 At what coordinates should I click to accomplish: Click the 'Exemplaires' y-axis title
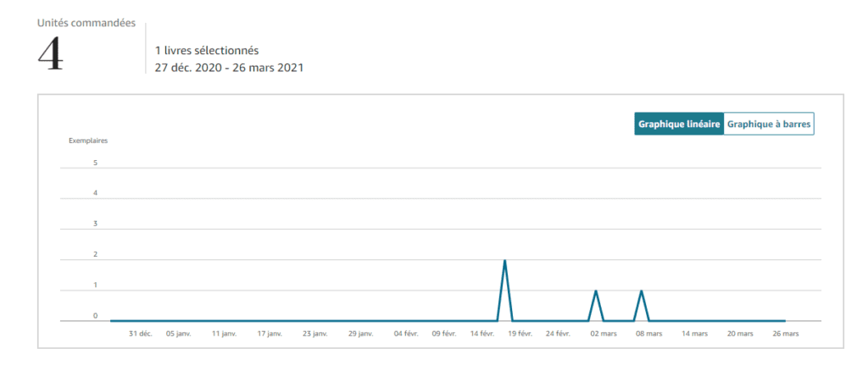(88, 140)
